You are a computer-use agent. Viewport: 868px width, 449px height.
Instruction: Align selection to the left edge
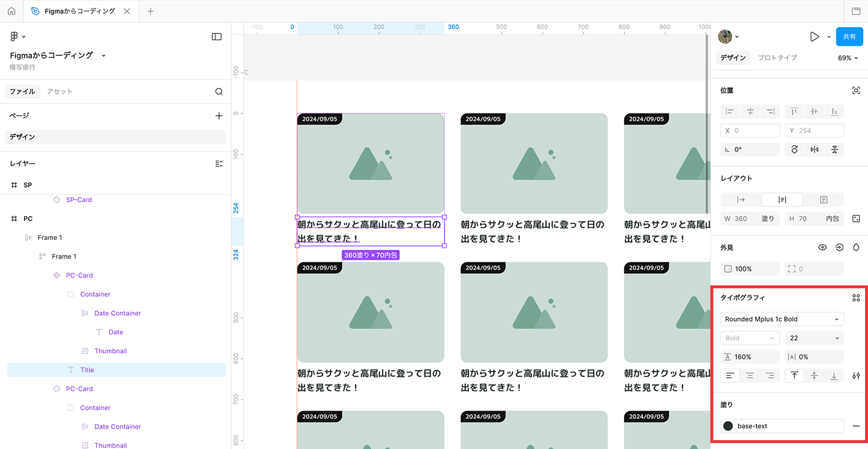tap(730, 112)
